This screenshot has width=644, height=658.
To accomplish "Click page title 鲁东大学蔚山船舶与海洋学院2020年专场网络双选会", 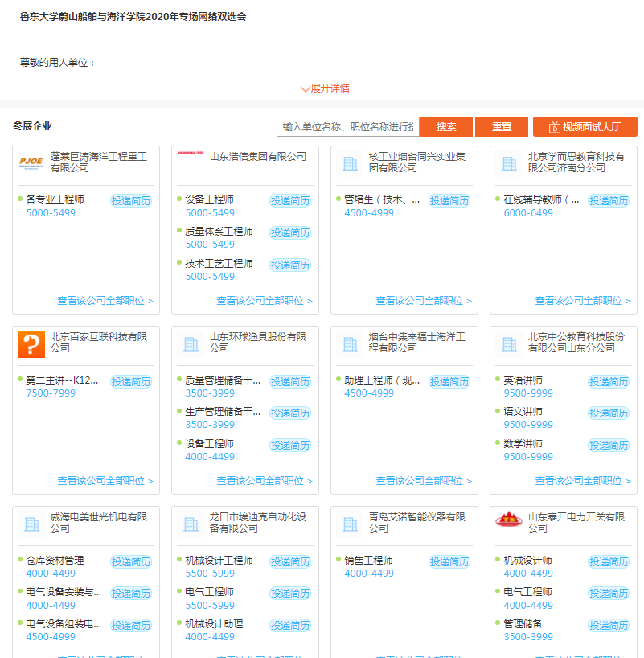I will point(133,17).
